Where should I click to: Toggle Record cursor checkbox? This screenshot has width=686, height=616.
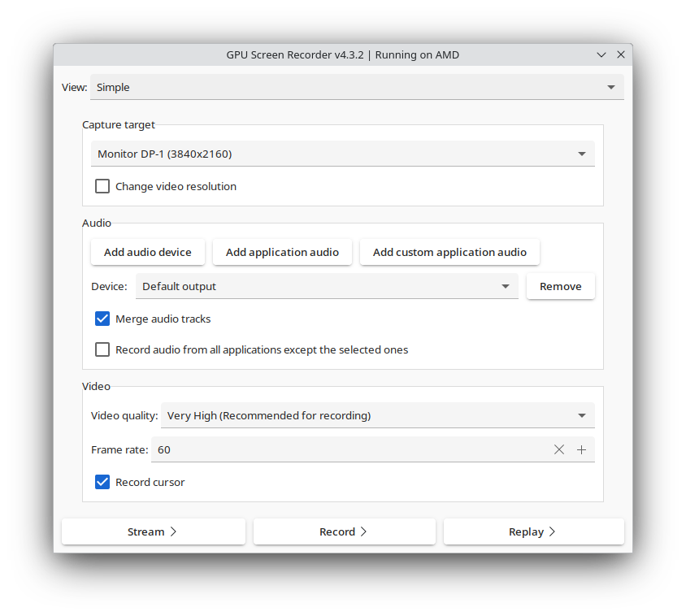pyautogui.click(x=102, y=482)
